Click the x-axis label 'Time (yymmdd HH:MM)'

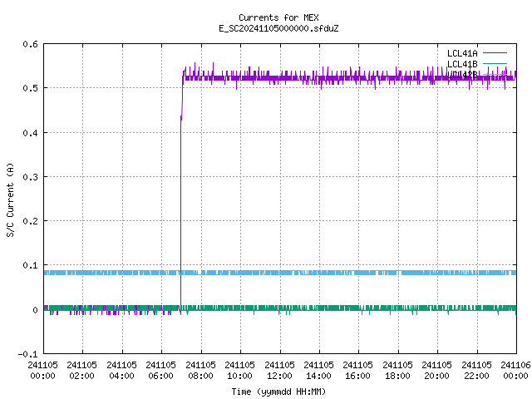278,392
